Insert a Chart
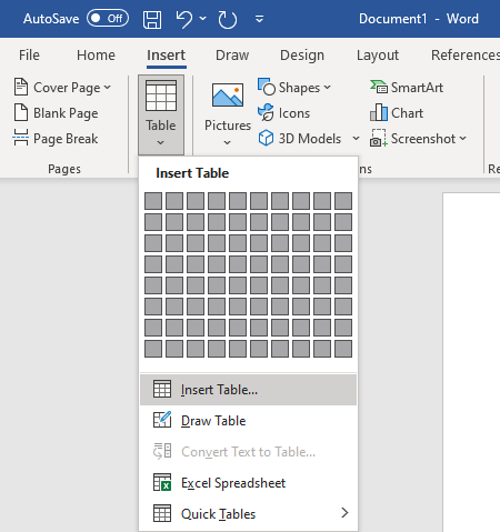The image size is (500, 532). [x=397, y=113]
